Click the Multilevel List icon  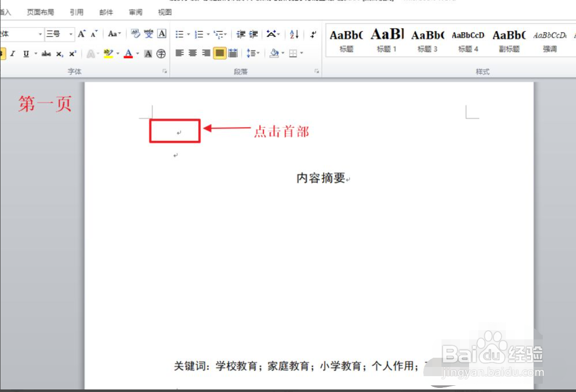(x=218, y=34)
